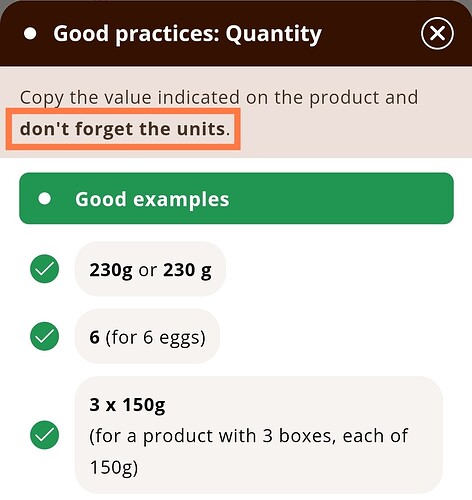Viewport: 472px width, 500px height.
Task: Select the '6 (for 6 eggs)' example pill
Action: tap(147, 337)
